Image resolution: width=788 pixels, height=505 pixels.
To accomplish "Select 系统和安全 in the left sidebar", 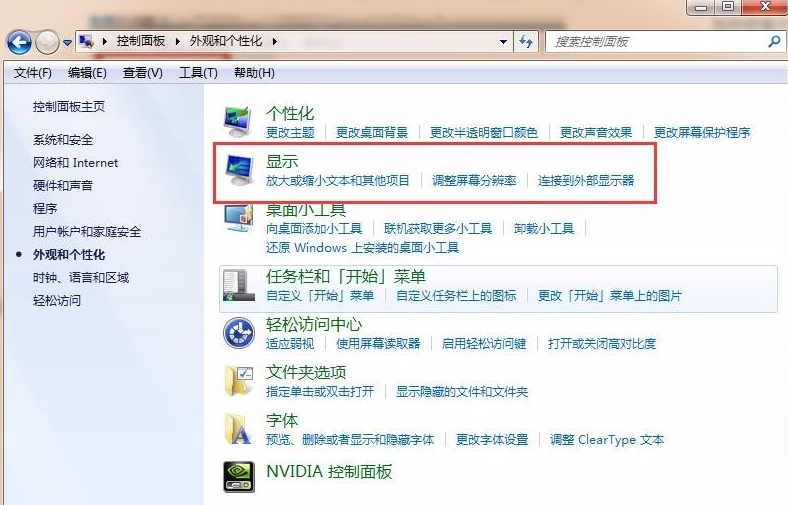I will (63, 140).
